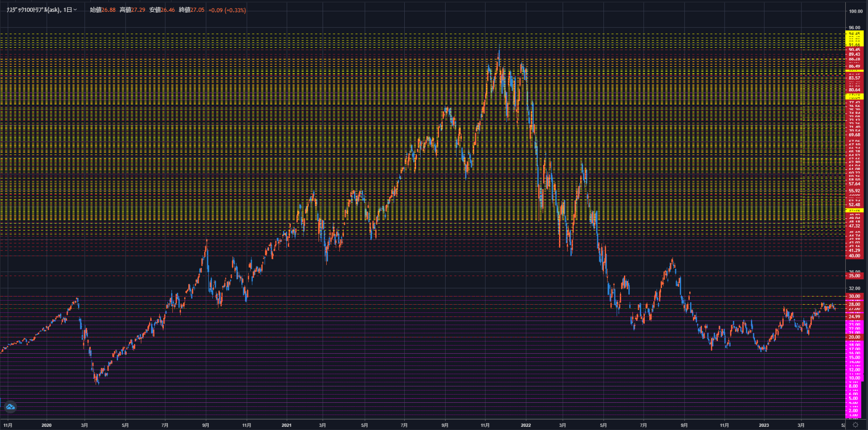Screen dimensions: 868x430
Task: Select the 10.00 price level label
Action: click(854, 378)
